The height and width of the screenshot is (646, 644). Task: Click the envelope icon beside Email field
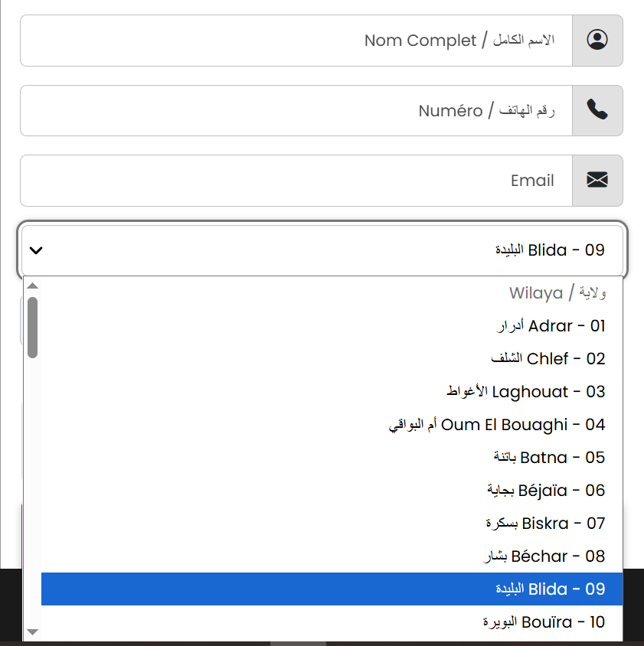coord(597,181)
